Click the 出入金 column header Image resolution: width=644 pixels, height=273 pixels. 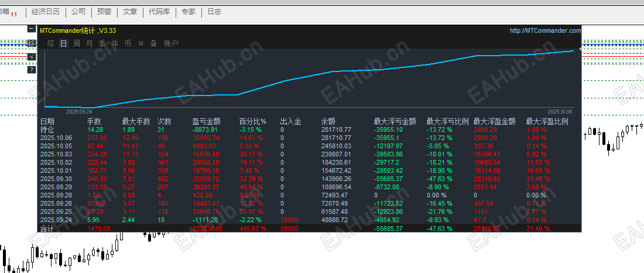pyautogui.click(x=291, y=122)
